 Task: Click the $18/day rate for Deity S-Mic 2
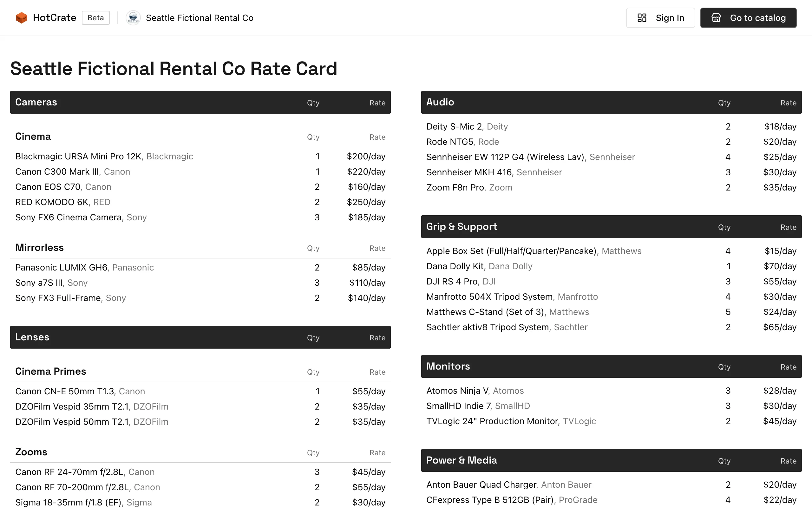(x=780, y=126)
